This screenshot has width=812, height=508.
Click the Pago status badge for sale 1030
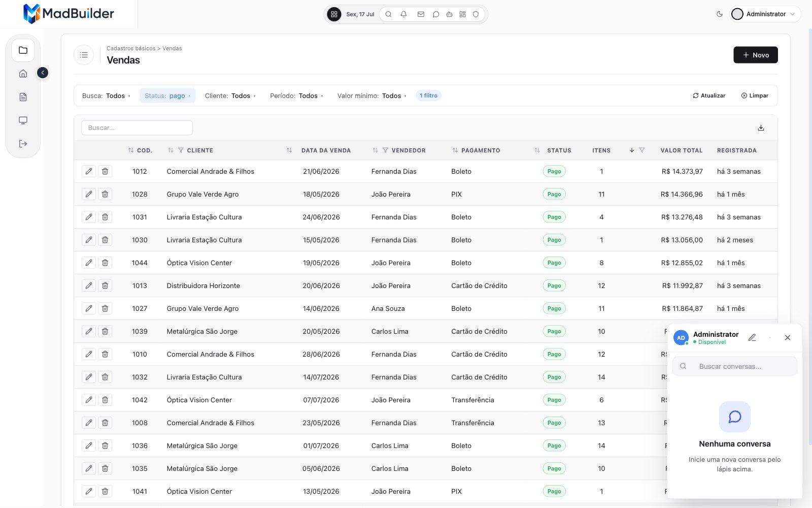pos(554,240)
